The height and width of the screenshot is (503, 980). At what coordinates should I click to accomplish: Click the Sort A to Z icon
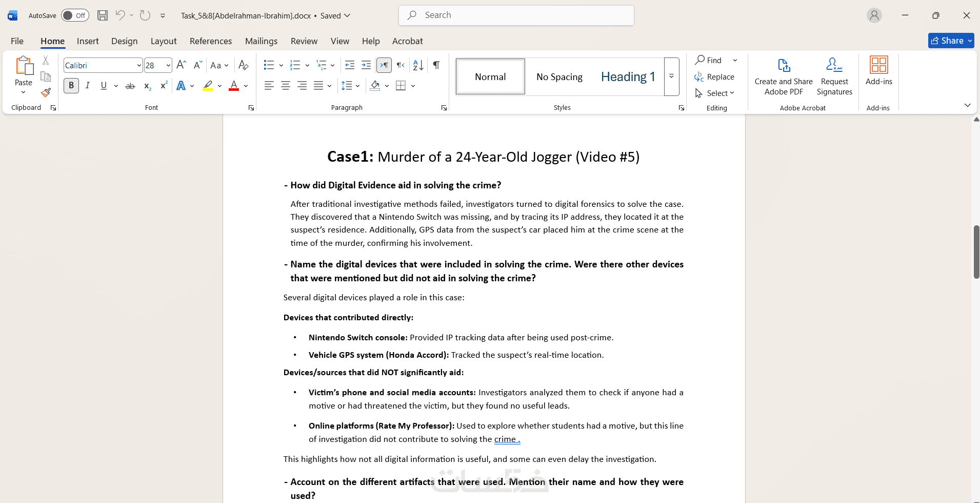pos(418,65)
